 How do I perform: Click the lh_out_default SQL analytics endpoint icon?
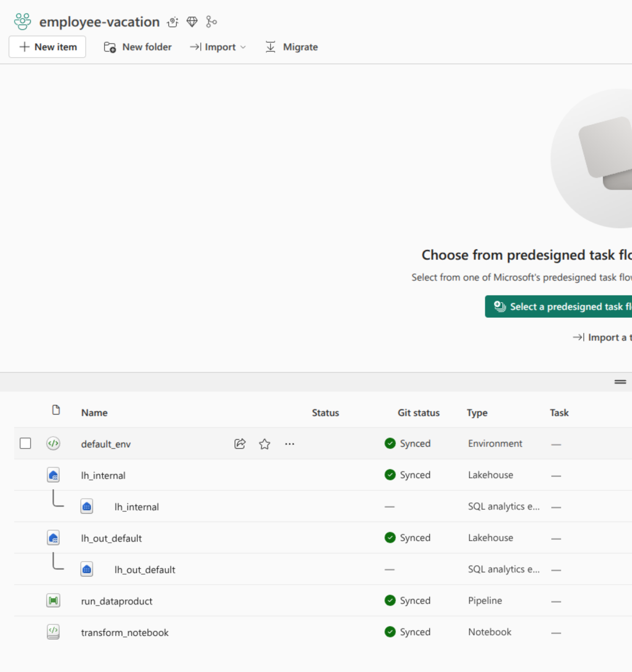(87, 569)
